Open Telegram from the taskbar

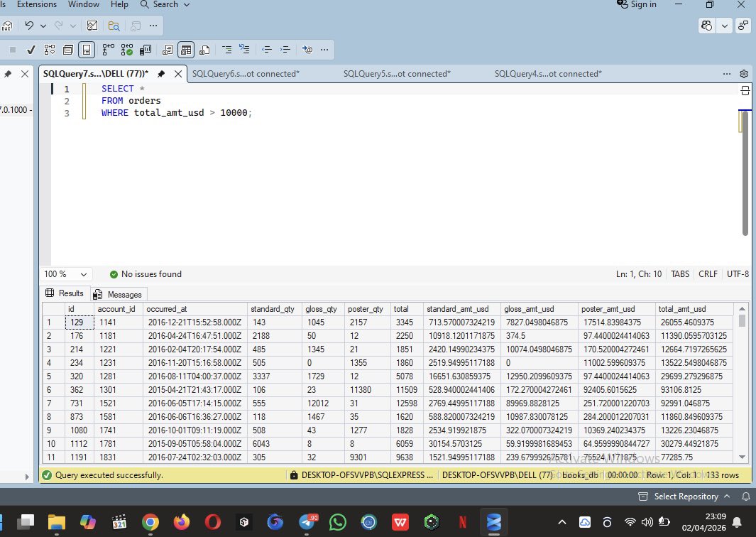click(307, 522)
